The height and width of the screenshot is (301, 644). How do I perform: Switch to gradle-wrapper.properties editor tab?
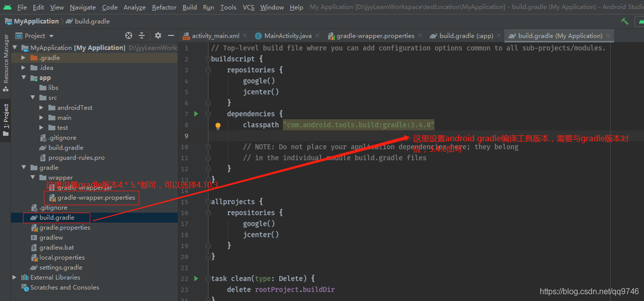pos(375,36)
